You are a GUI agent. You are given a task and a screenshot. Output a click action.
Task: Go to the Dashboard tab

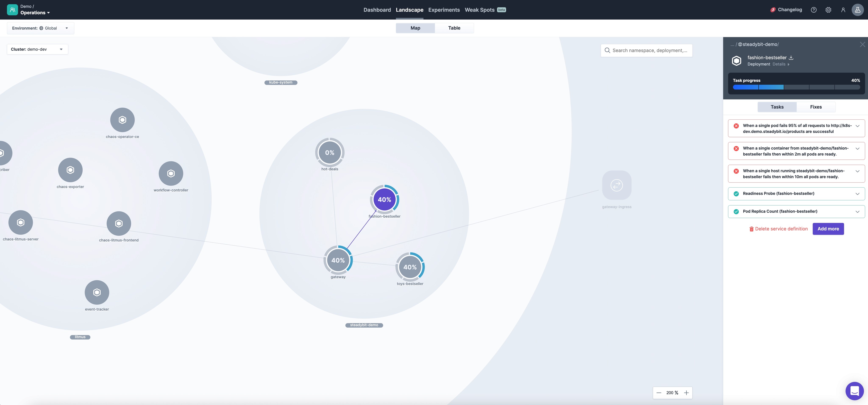tap(377, 10)
